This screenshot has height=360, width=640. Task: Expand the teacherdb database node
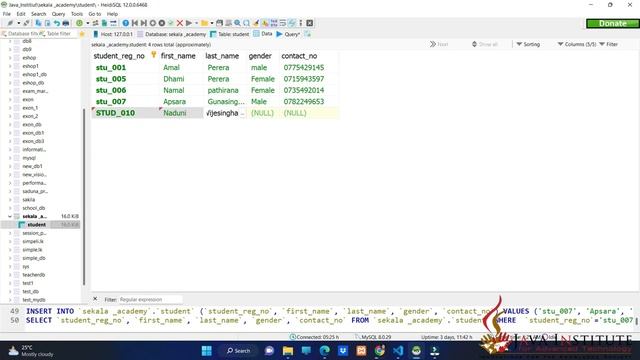(x=10, y=275)
